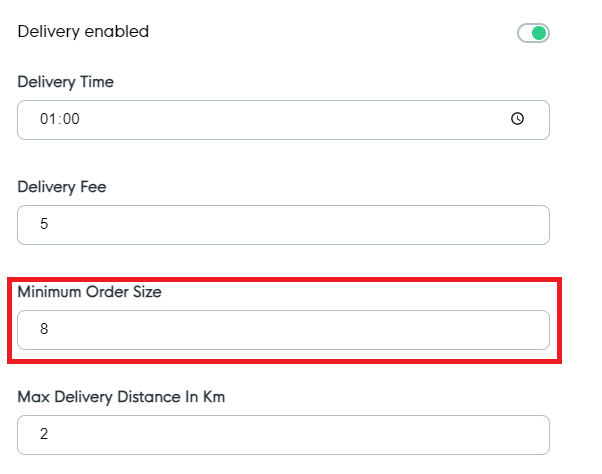Click into the Delivery Fee field
The image size is (602, 474).
point(283,224)
